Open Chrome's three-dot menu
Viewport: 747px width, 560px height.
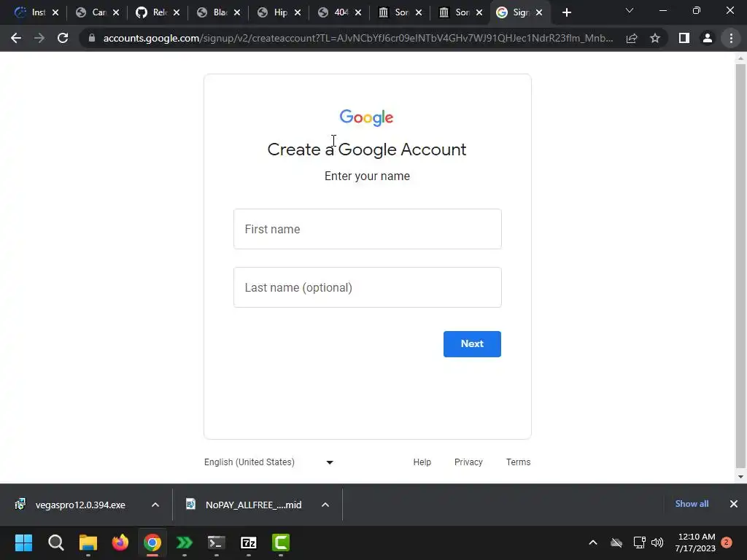[x=731, y=38]
